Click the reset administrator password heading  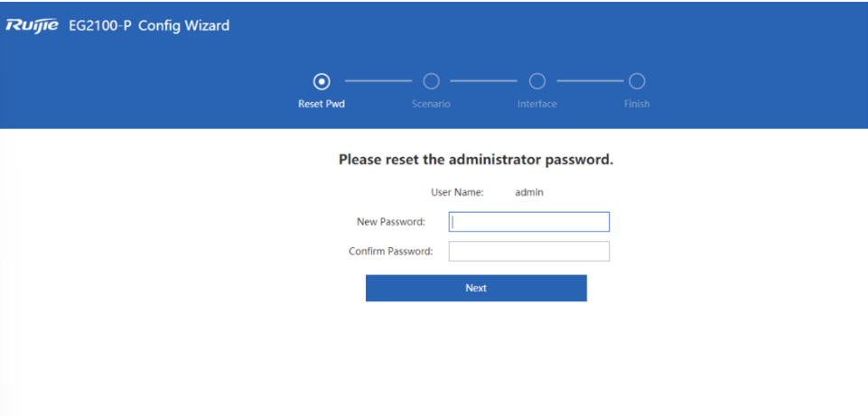[476, 160]
